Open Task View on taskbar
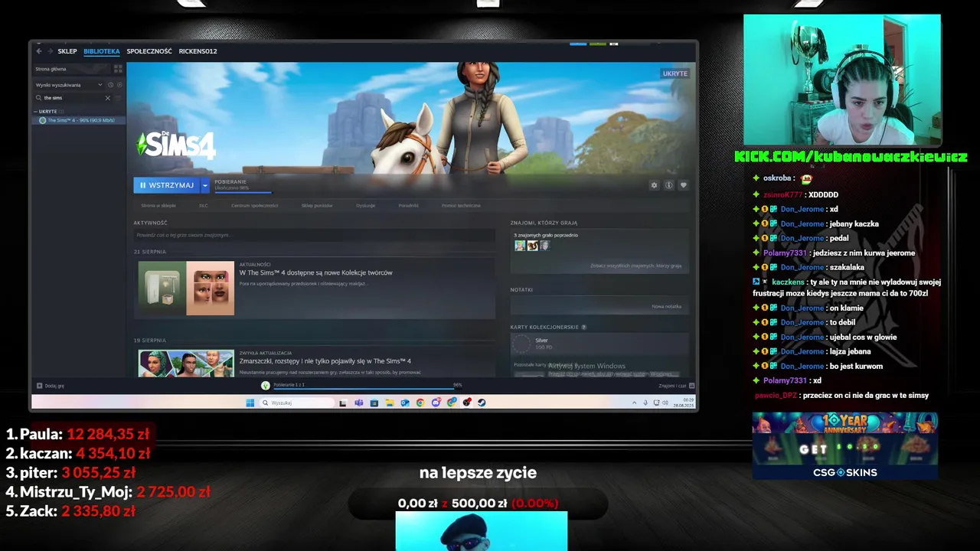980x551 pixels. tap(343, 403)
